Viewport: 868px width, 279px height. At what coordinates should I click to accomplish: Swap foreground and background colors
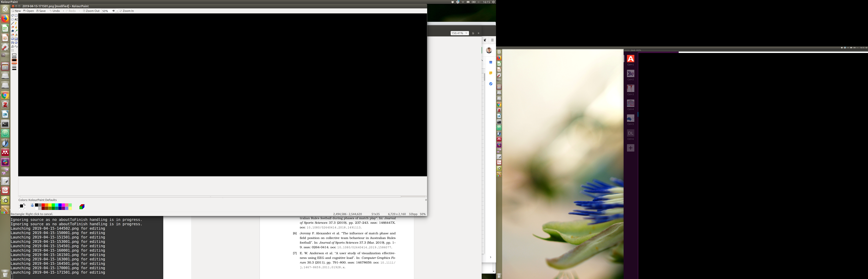tap(25, 204)
